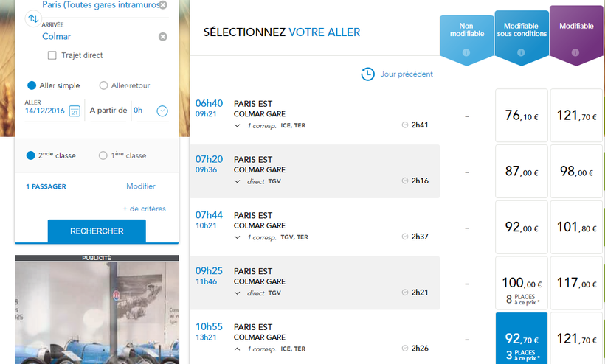Choose the 76,10 € fare at 06h40
Screen dimensions: 605x364
(522, 116)
